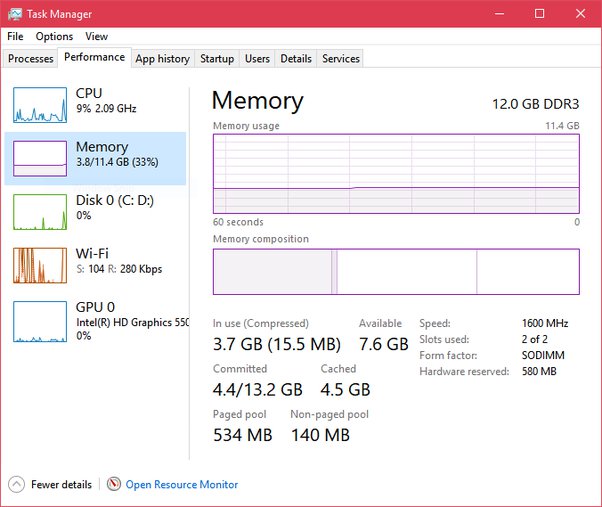
Task: Select the GPU 0 mini graph thumbnail
Action: point(40,322)
